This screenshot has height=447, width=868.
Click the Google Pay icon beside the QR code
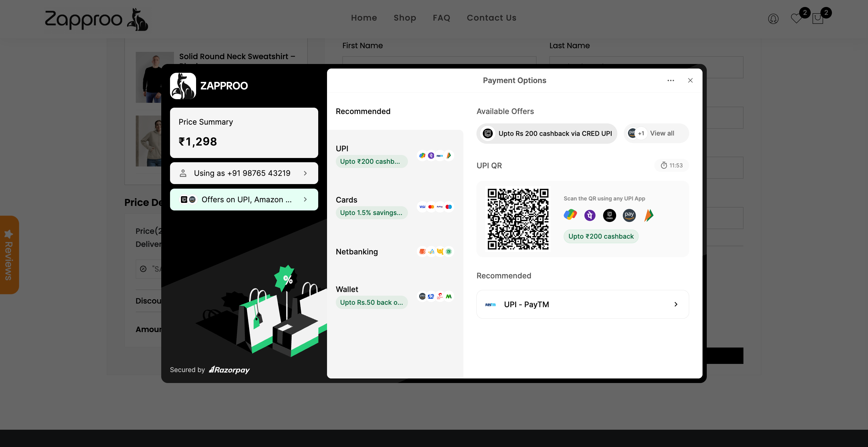coord(570,215)
